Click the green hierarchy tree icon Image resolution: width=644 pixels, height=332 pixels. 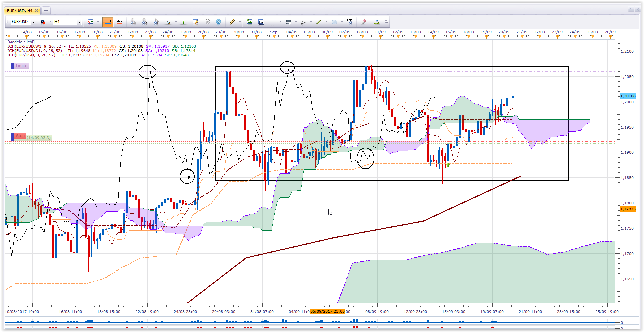pos(377,22)
